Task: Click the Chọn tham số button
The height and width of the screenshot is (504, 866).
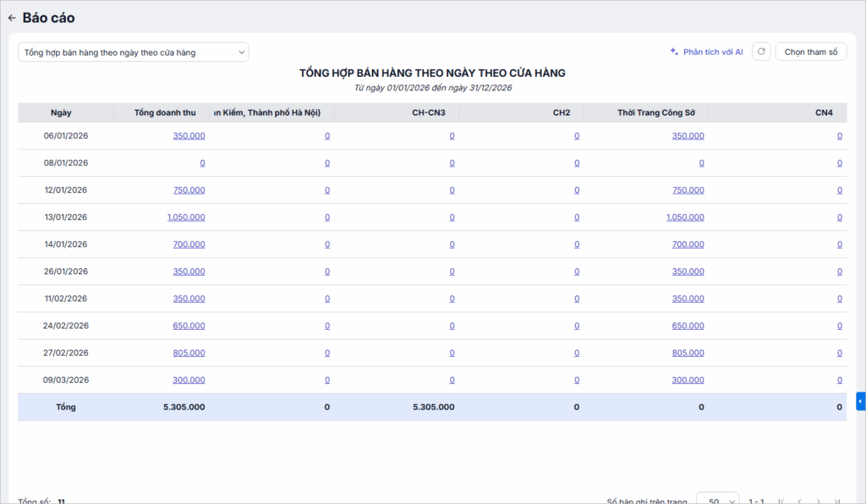Action: pyautogui.click(x=810, y=52)
